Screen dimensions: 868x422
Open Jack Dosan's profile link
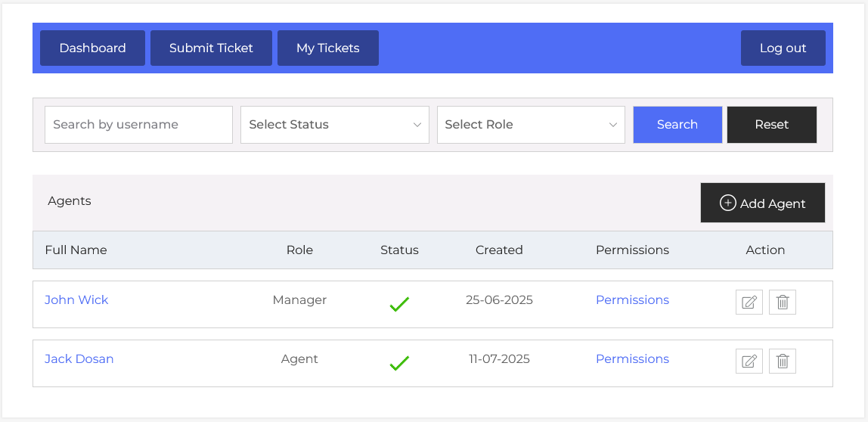79,359
